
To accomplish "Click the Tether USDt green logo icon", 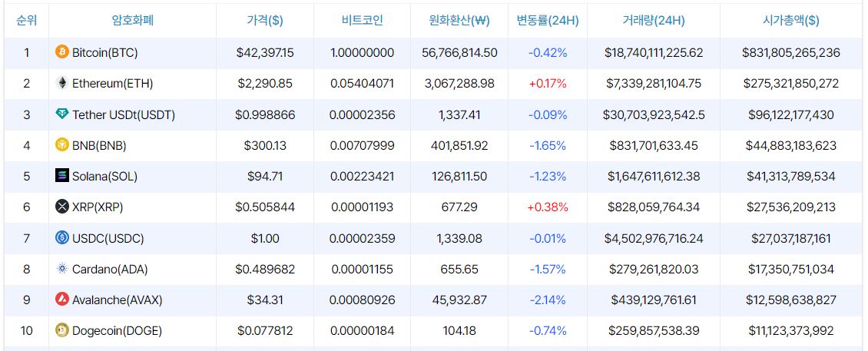I will click(x=62, y=114).
